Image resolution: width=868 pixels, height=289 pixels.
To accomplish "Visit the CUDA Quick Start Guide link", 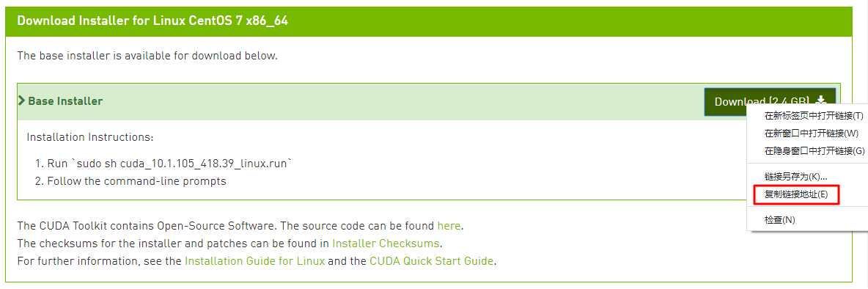I will coord(431,261).
